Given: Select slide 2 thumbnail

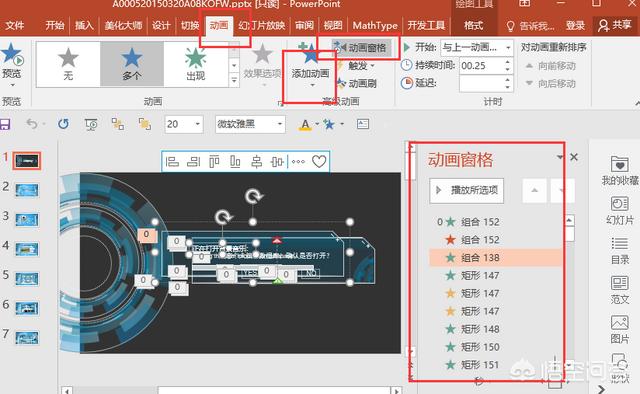Looking at the screenshot, I should pyautogui.click(x=27, y=190).
